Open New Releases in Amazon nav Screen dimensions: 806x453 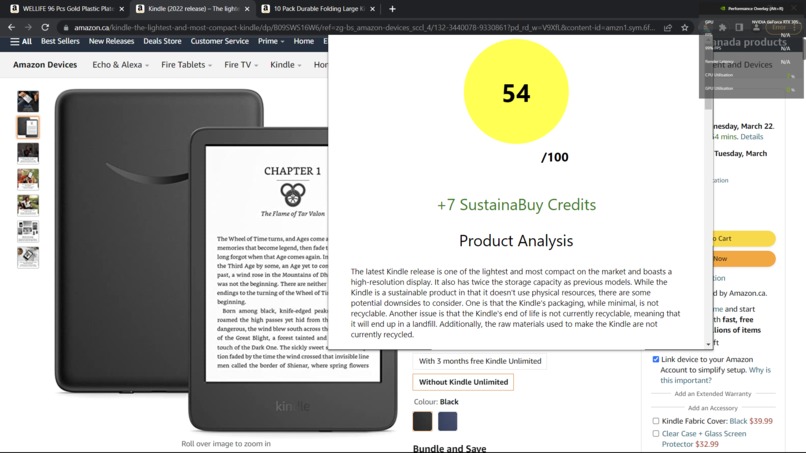click(111, 41)
